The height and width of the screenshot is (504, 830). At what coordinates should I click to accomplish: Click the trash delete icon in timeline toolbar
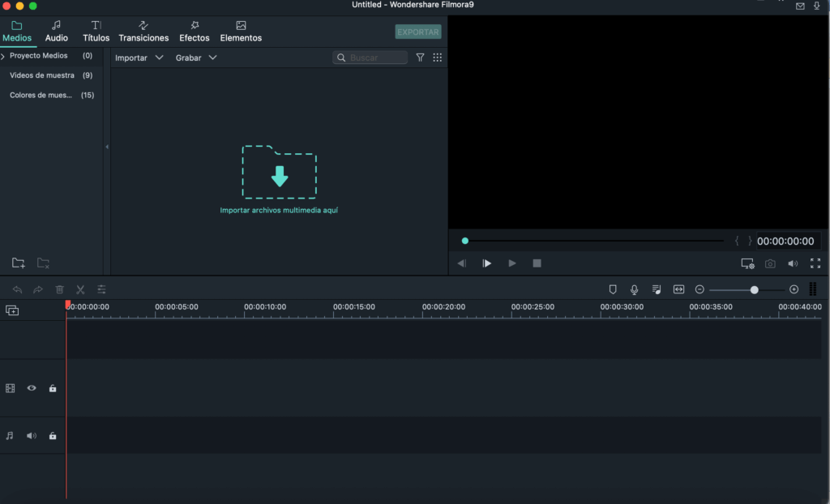(x=59, y=289)
